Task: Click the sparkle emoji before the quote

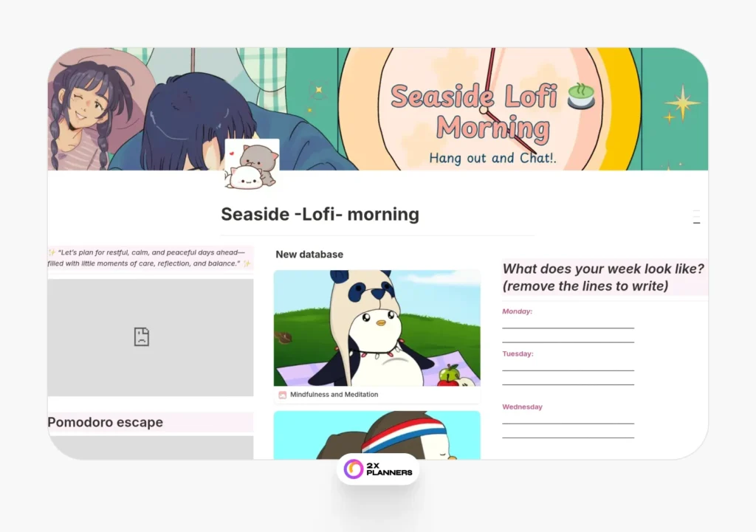Action: click(52, 252)
